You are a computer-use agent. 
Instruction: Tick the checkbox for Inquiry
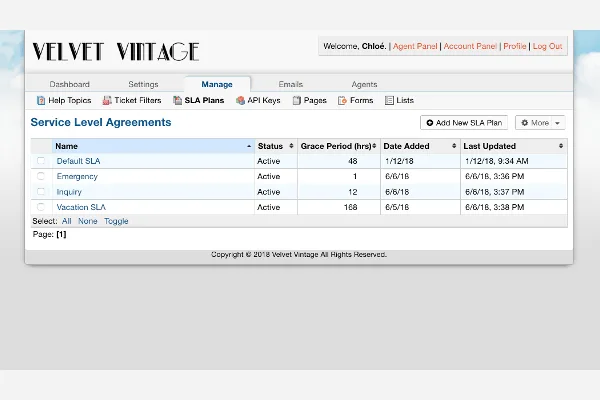[41, 191]
